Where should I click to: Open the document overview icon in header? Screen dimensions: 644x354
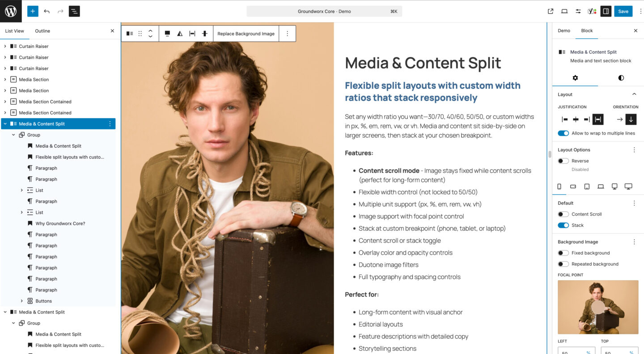(74, 11)
